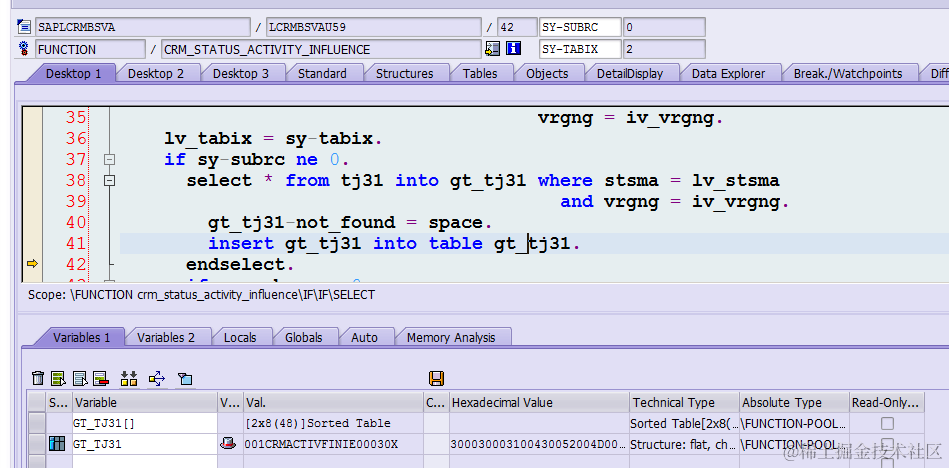This screenshot has width=949, height=468.
Task: Click the Technical Type column header
Action: tap(684, 403)
